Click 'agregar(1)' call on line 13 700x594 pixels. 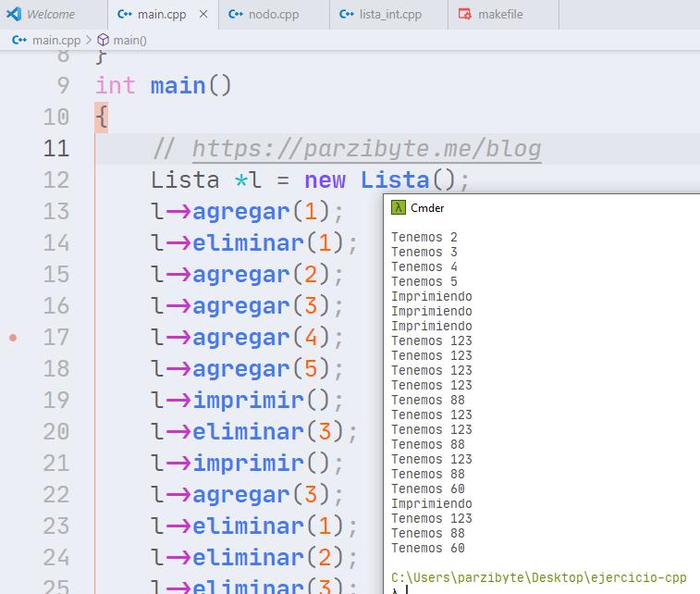tap(261, 212)
